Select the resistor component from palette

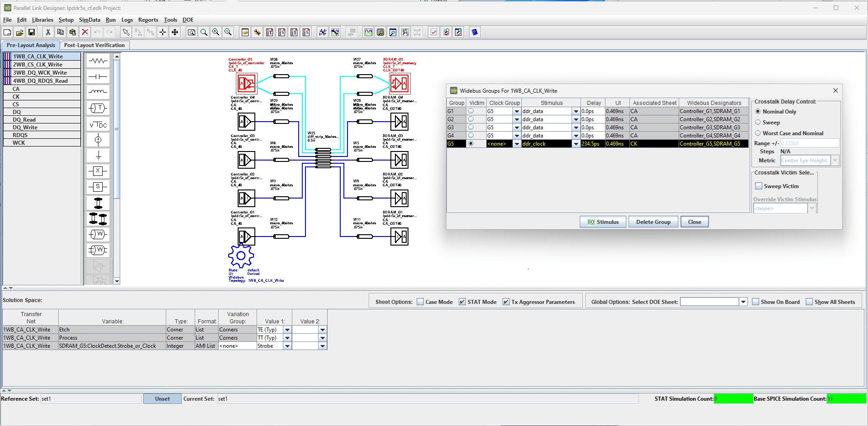click(x=98, y=61)
